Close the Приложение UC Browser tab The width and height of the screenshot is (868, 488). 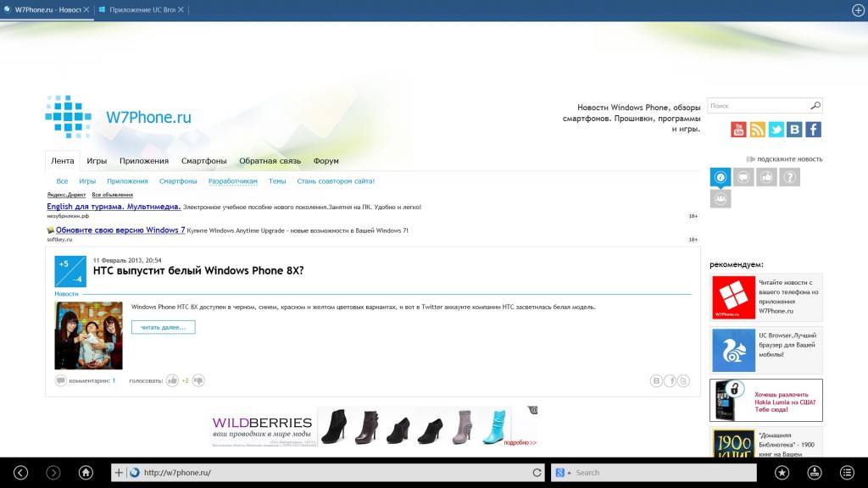point(181,9)
